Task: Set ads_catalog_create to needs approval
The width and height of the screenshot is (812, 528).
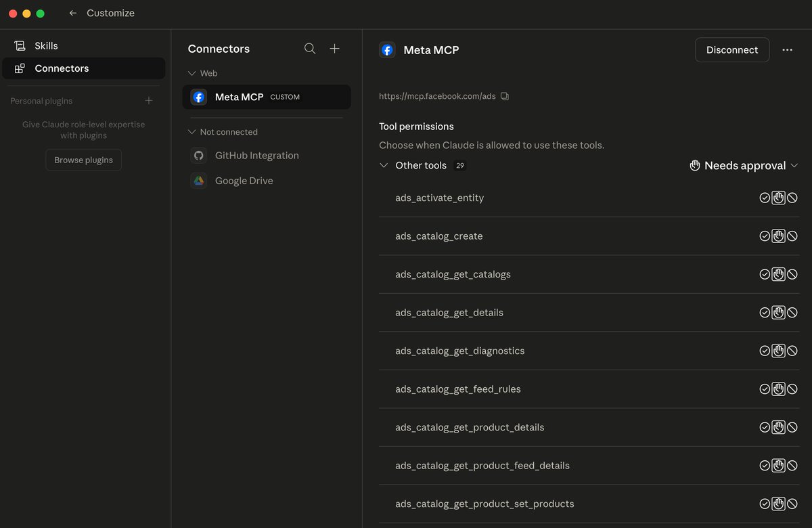Action: [779, 236]
